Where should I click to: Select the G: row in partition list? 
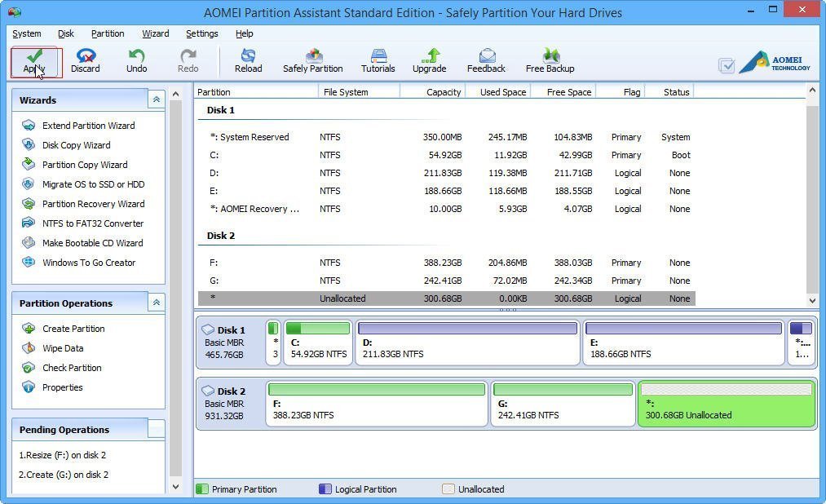tap(447, 281)
